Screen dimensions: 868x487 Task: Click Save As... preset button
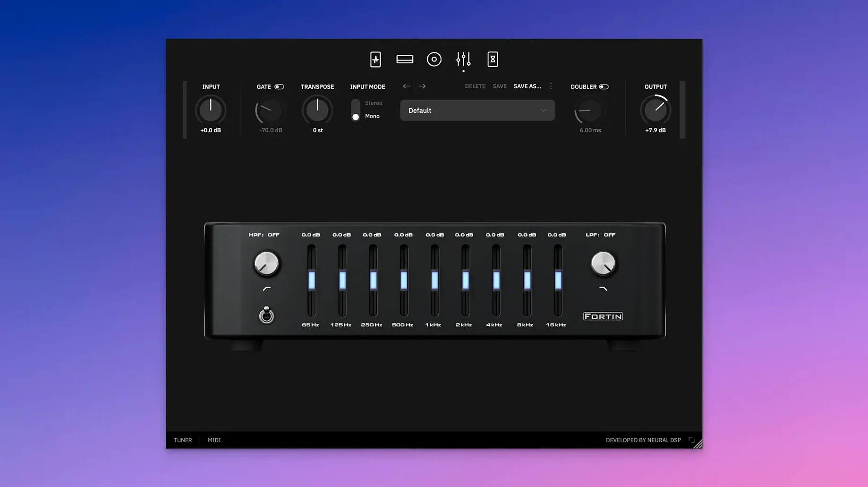pyautogui.click(x=528, y=86)
